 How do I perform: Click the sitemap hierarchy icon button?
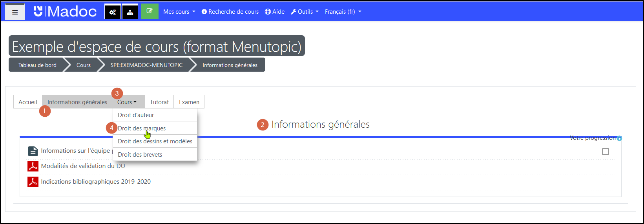pos(130,12)
